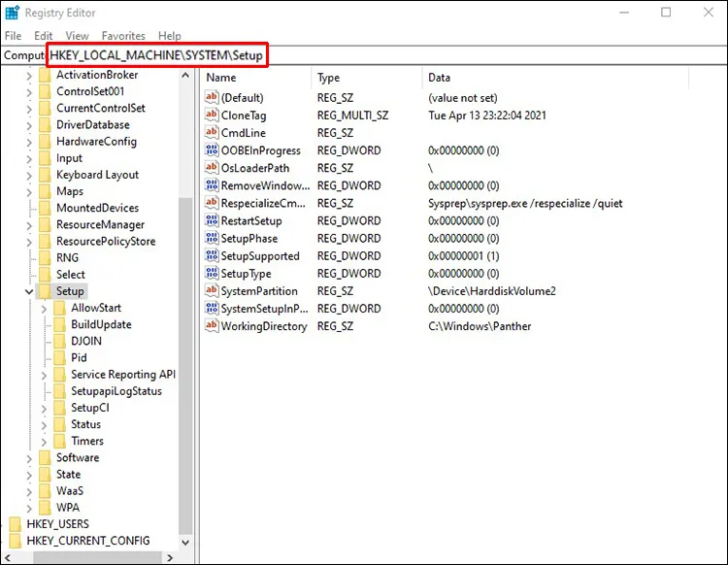Select the RemoveWindow... DWORD icon
Viewport: 728px width, 565px height.
[x=212, y=185]
